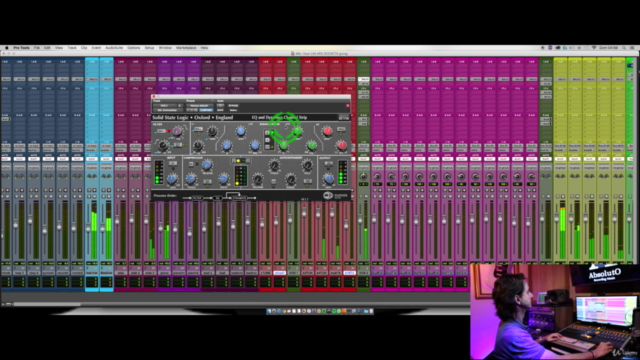Click the pan knob on the olive-green track right of the plugin window
This screenshot has height=360, width=640.
pos(363,176)
